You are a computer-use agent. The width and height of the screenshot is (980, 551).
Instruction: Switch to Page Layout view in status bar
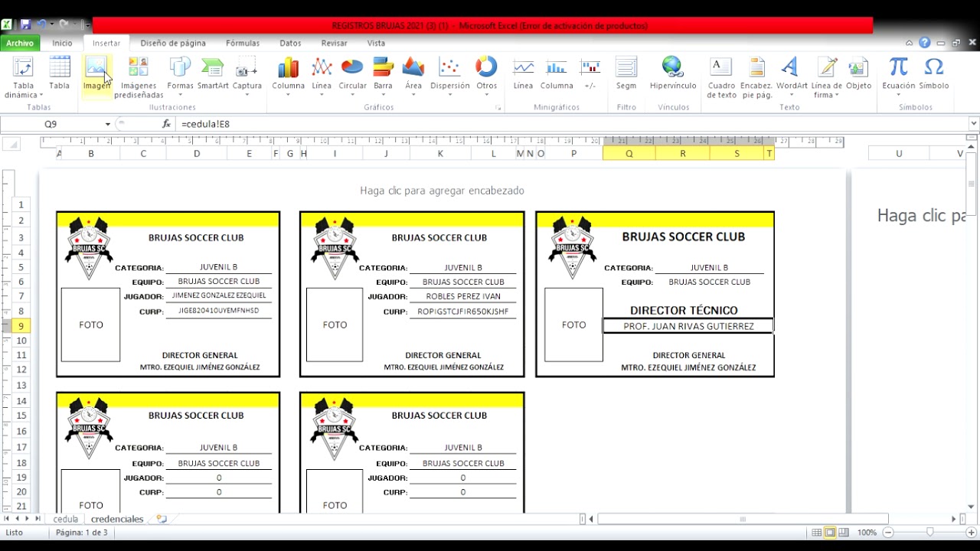[830, 532]
